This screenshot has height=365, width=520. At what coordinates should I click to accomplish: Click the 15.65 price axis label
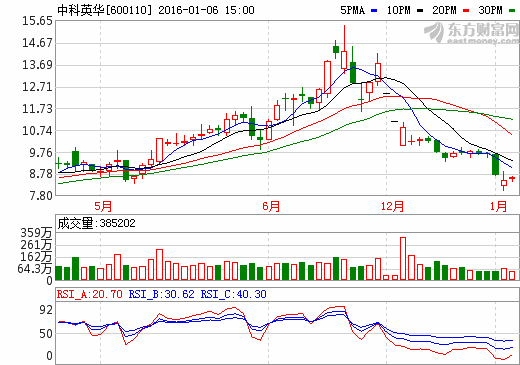[x=37, y=21]
